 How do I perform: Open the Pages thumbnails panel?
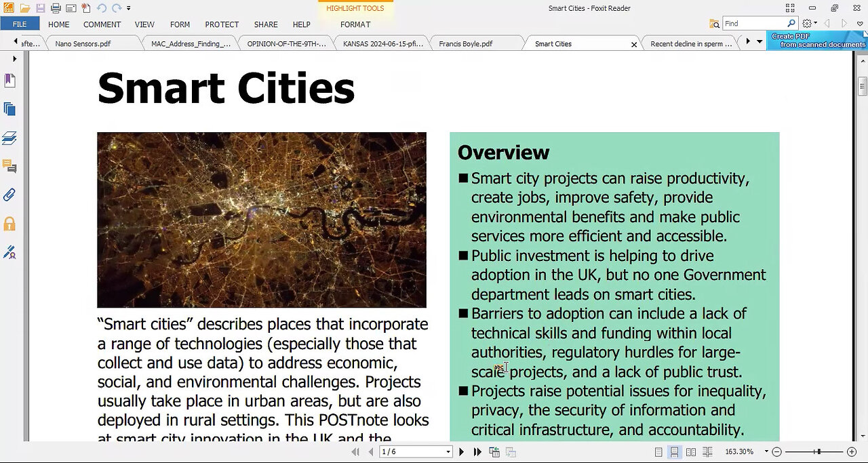coord(9,109)
